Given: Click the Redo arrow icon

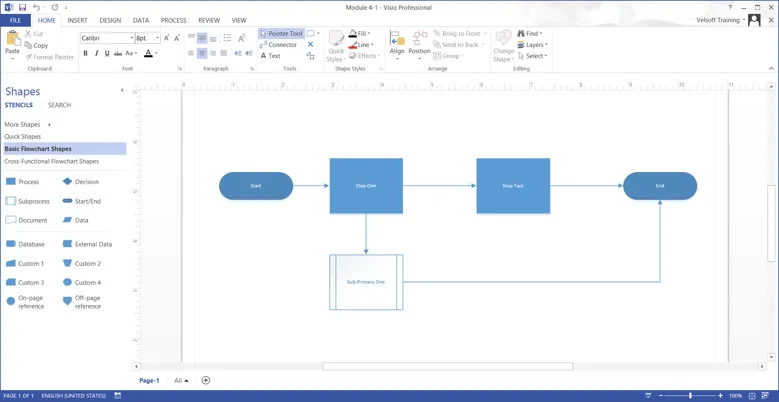Looking at the screenshot, I should (x=54, y=7).
